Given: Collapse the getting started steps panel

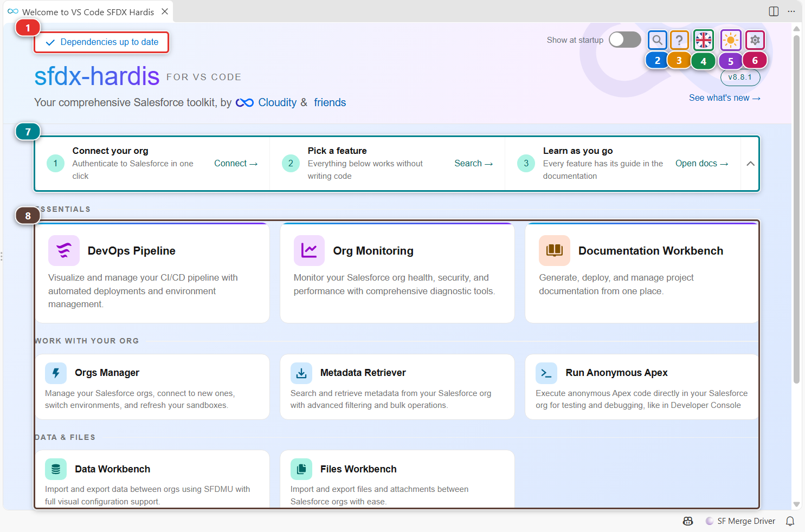Looking at the screenshot, I should click(x=750, y=164).
